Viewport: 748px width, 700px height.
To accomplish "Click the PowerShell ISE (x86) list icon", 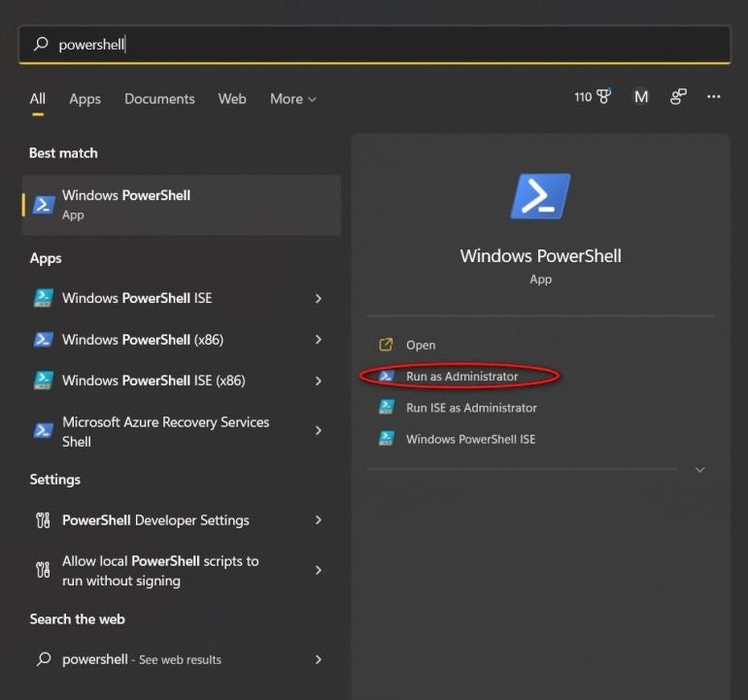I will click(x=44, y=381).
